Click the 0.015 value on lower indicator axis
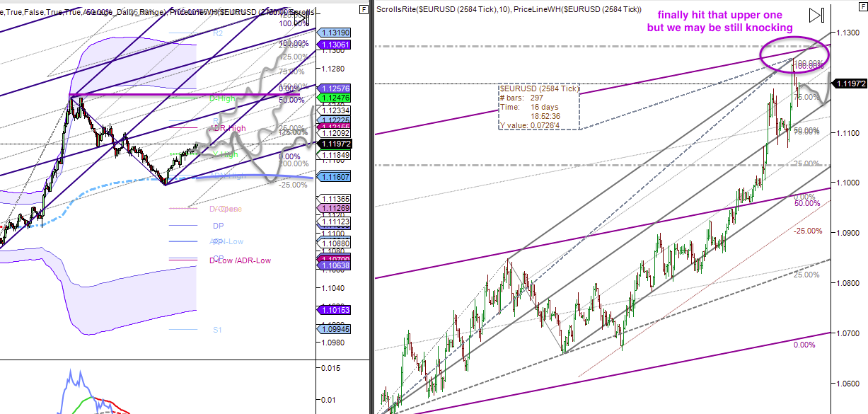Screen dimensions: 868x414 (330, 368)
